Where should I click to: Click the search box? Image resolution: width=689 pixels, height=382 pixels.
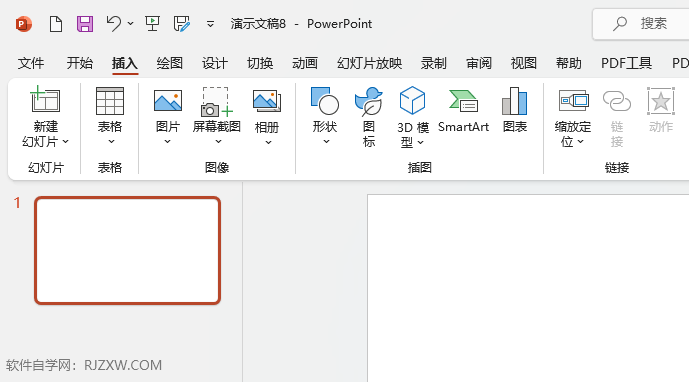tap(641, 24)
